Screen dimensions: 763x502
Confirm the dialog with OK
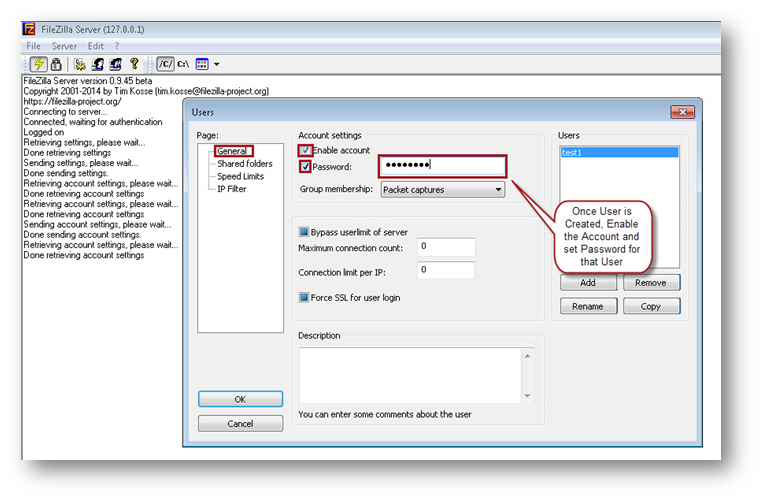[240, 399]
